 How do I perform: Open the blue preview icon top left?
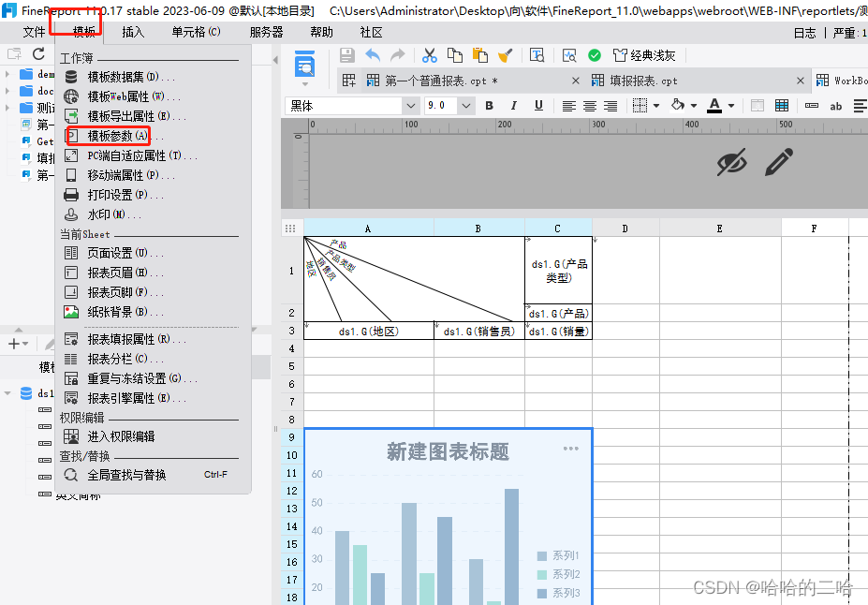click(304, 65)
